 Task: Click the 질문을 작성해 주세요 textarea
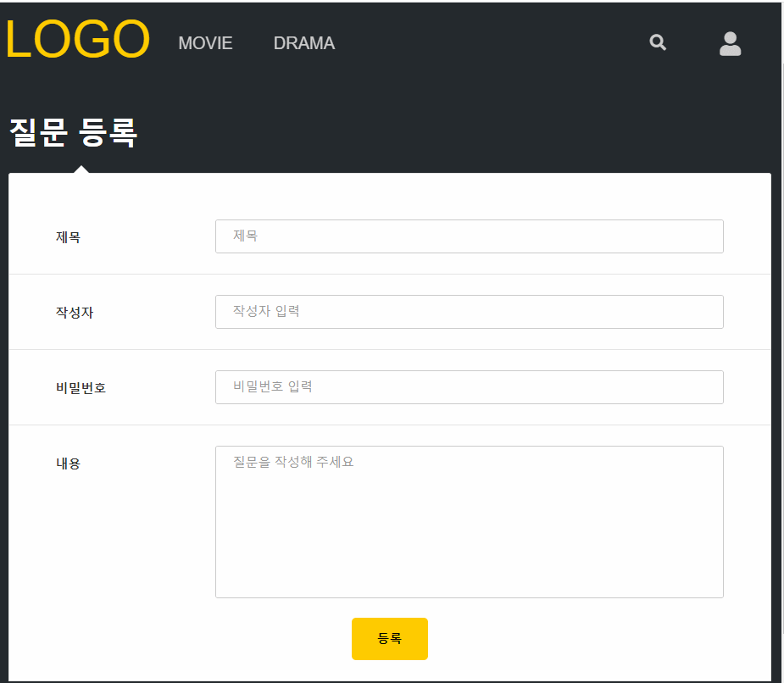469,521
